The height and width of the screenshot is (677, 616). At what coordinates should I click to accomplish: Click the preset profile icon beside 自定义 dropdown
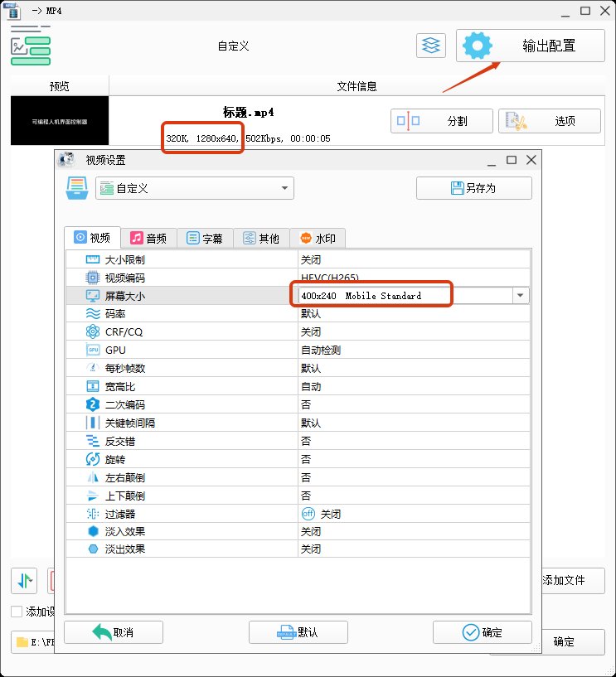click(77, 188)
